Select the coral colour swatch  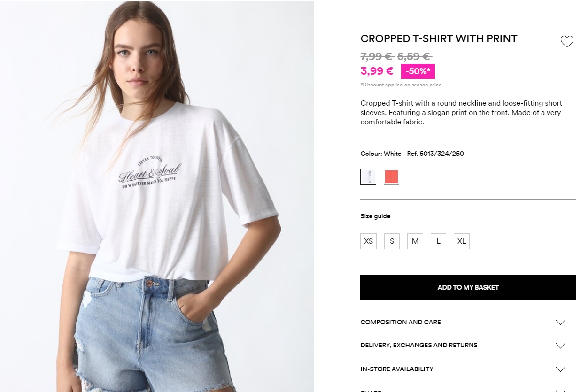(391, 177)
